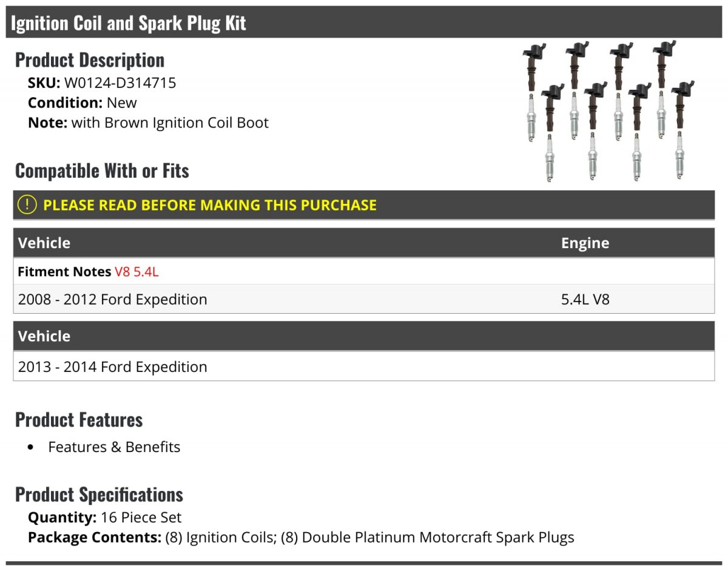
Task: Click the Engine column header
Action: pyautogui.click(x=585, y=243)
